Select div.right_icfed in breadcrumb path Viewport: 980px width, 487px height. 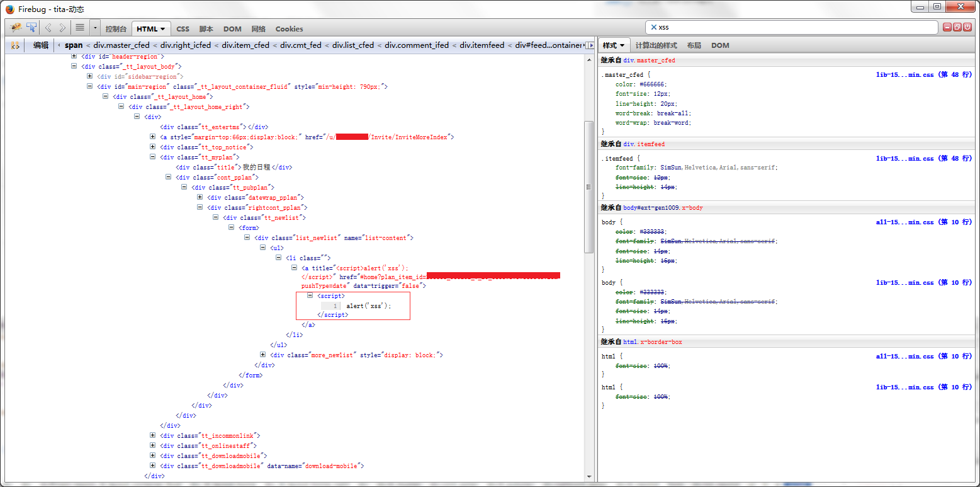[186, 45]
